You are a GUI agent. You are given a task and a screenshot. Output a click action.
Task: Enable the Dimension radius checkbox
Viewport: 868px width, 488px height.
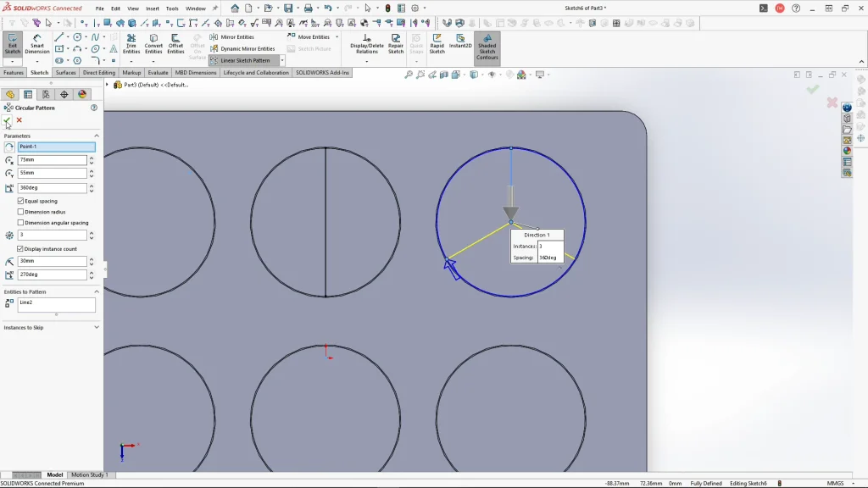pos(21,212)
